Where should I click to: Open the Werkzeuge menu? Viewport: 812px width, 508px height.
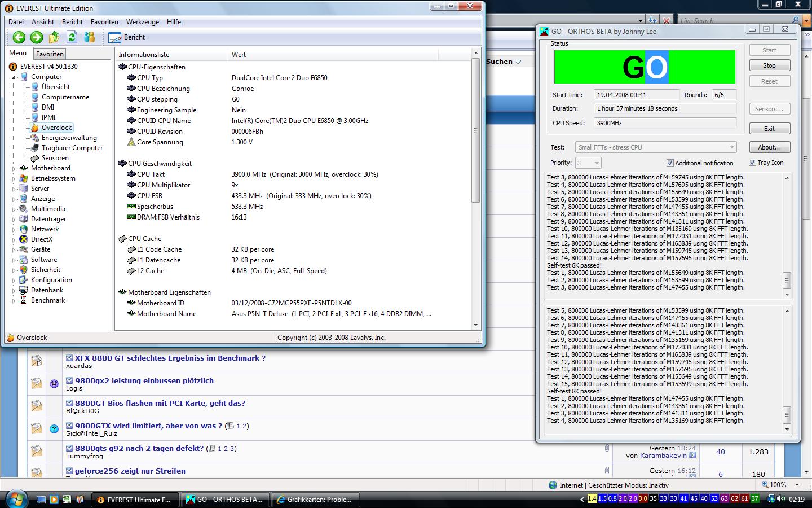coord(142,22)
